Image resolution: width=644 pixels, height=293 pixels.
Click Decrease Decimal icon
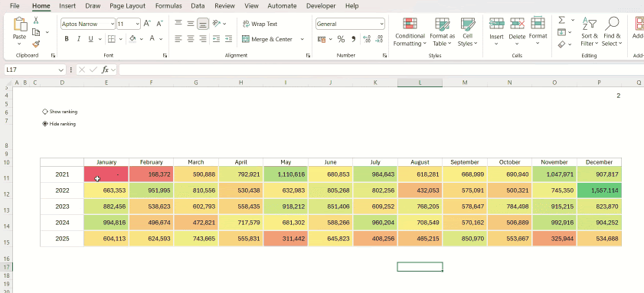[x=379, y=39]
